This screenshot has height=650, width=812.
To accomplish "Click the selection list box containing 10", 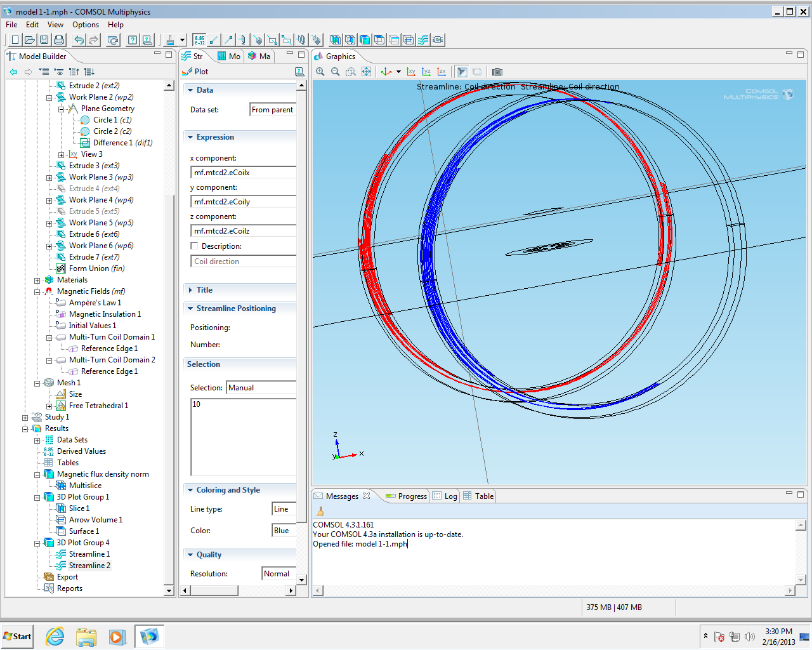I will point(244,437).
